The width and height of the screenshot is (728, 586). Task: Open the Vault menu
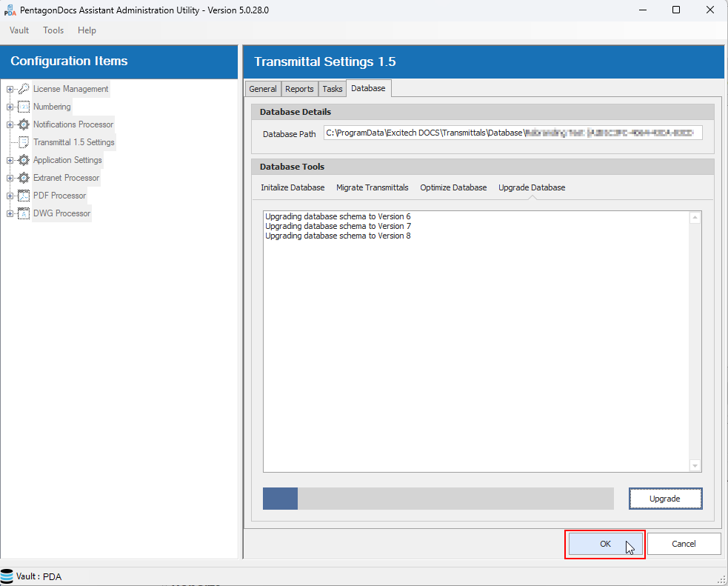pyautogui.click(x=19, y=30)
